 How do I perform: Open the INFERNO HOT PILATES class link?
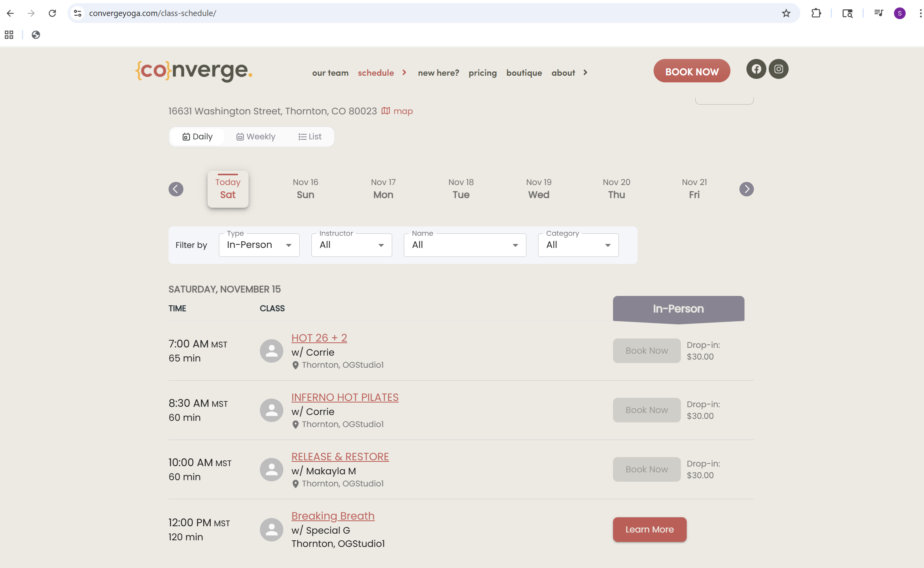(x=345, y=397)
